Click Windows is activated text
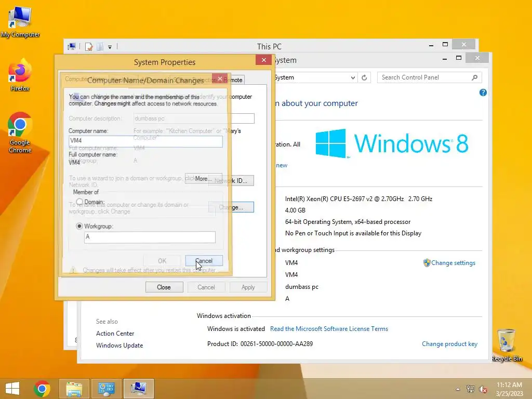This screenshot has width=532, height=399. pos(236,329)
